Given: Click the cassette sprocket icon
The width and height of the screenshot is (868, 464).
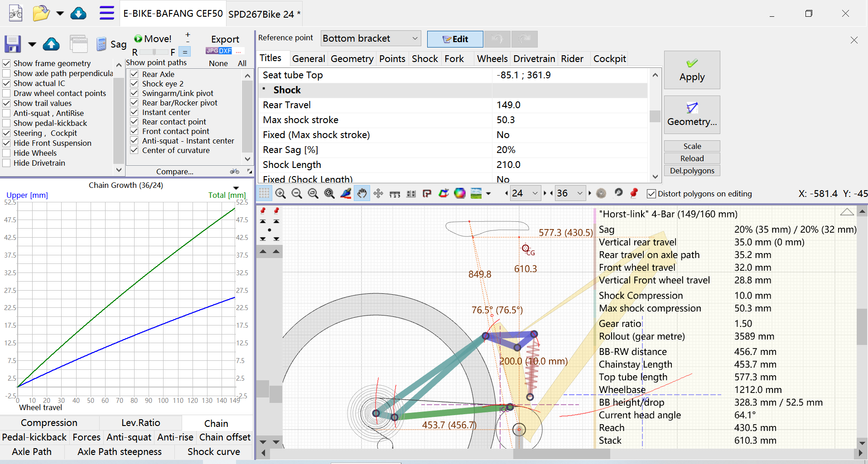Looking at the screenshot, I should [x=601, y=194].
